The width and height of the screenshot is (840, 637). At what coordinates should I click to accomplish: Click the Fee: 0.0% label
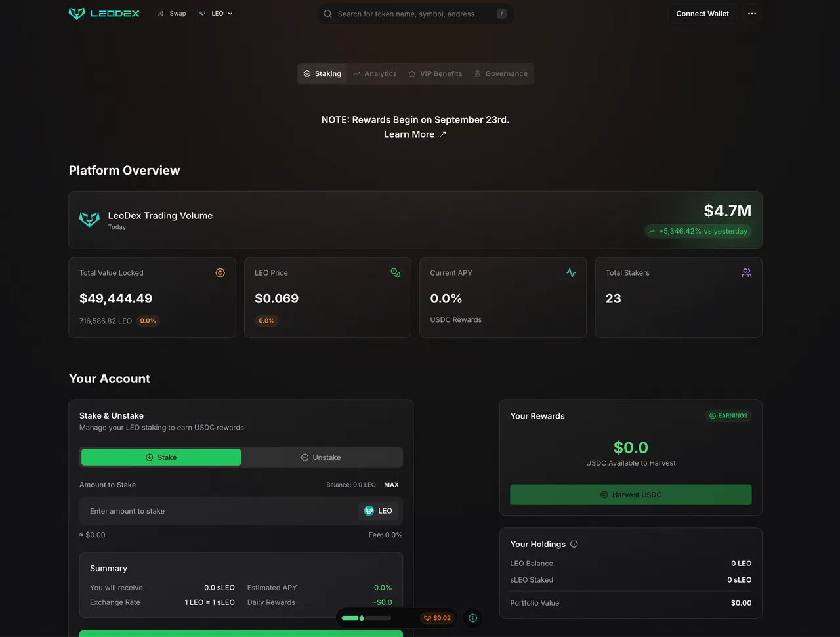385,535
